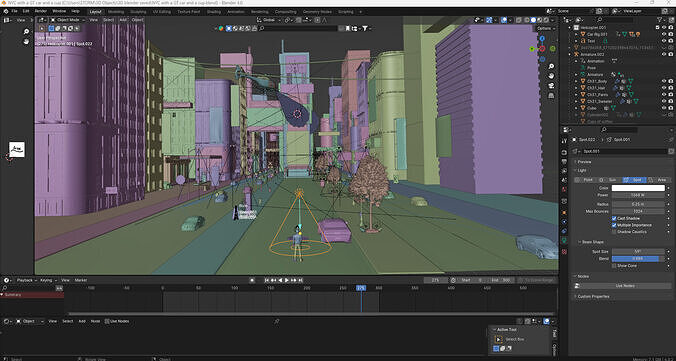Viewport: 676px width, 361px height.
Task: Expand the Custom Properties panel
Action: click(593, 296)
